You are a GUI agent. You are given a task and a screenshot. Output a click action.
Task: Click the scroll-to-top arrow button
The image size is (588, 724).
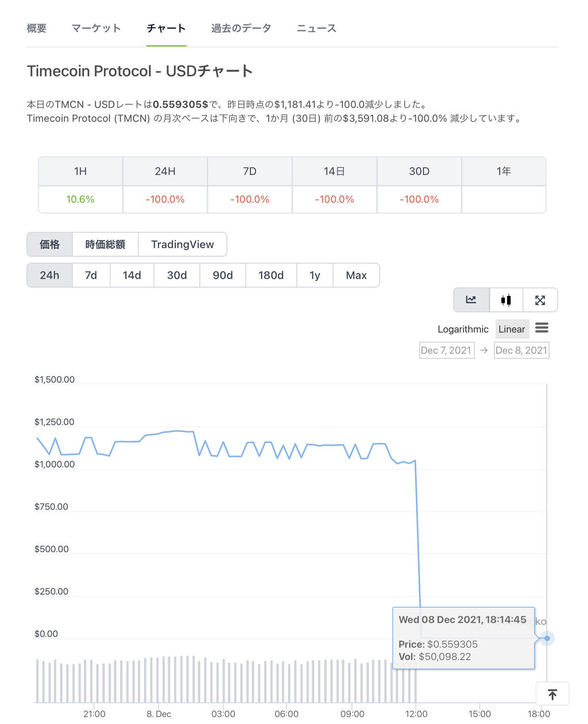tap(552, 694)
